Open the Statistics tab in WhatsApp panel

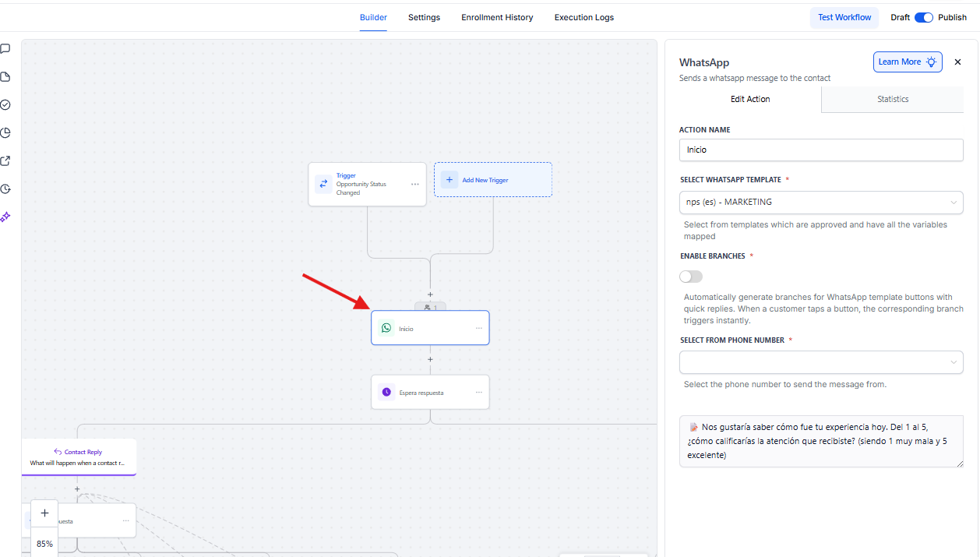coord(893,99)
